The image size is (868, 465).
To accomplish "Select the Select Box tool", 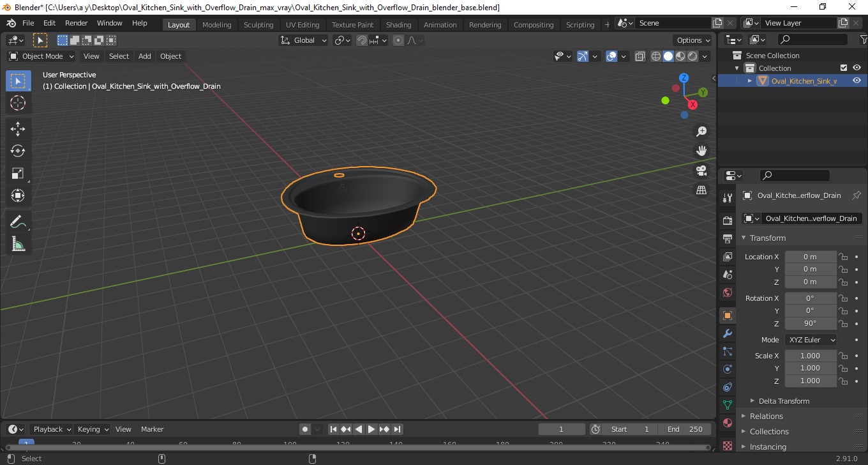I will click(x=18, y=81).
